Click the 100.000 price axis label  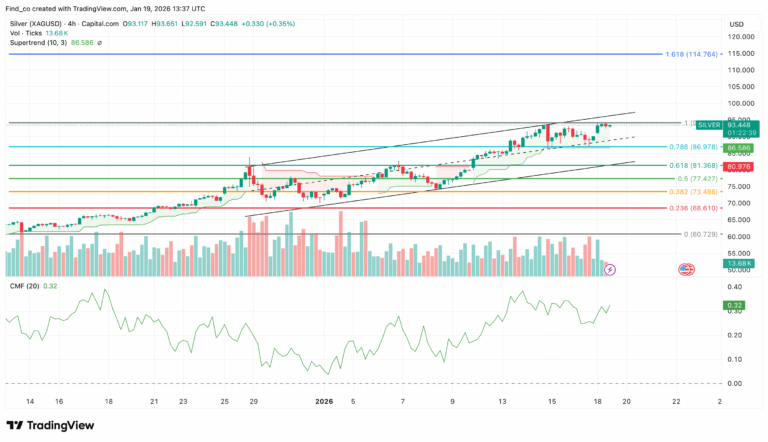pyautogui.click(x=741, y=103)
